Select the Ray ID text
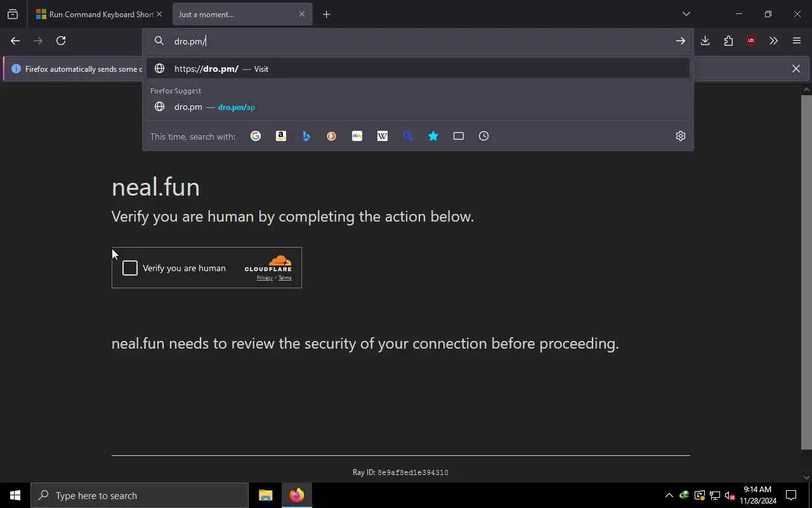 click(400, 472)
